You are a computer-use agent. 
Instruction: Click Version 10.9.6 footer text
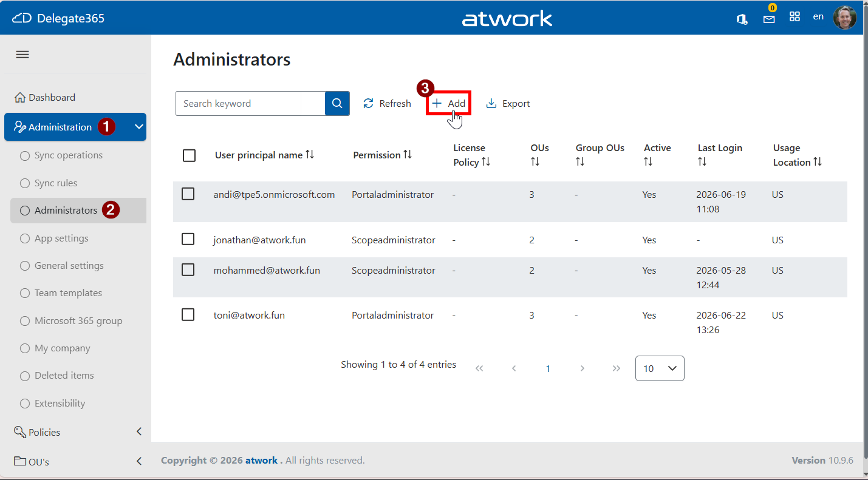(822, 460)
